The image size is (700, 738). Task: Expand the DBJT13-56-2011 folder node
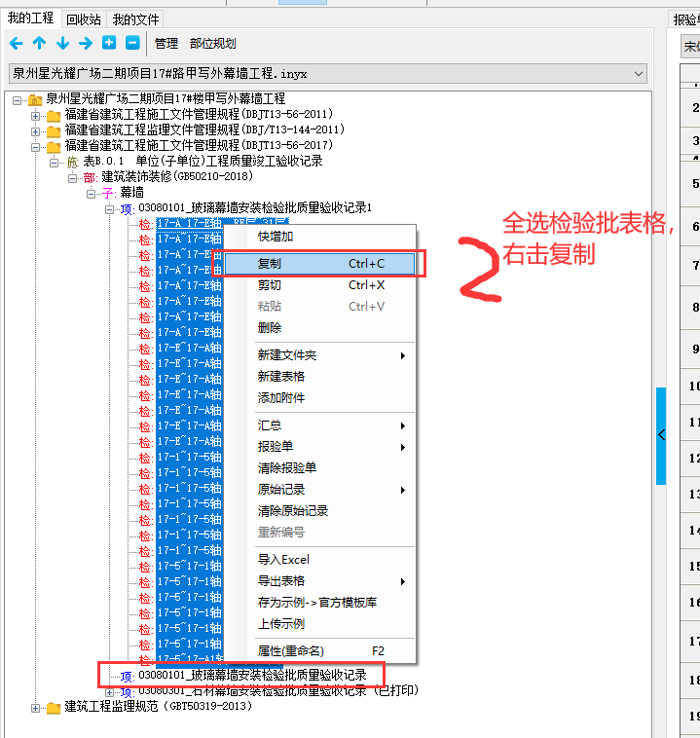click(x=36, y=115)
